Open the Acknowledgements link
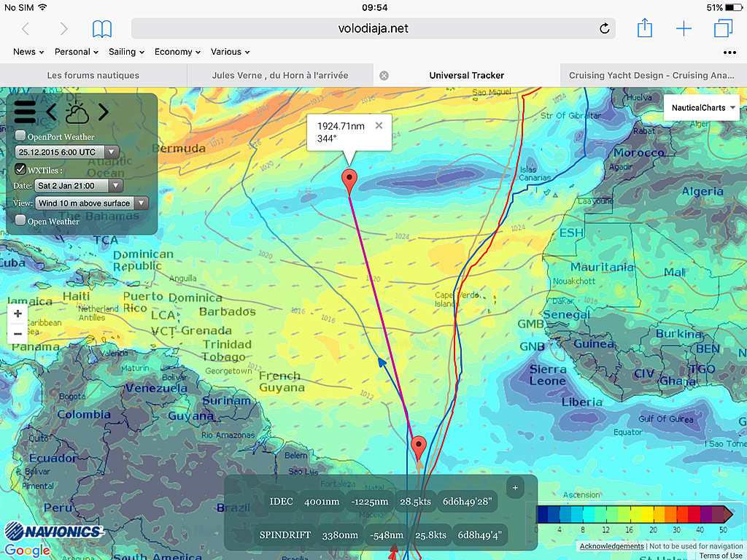 pyautogui.click(x=612, y=546)
